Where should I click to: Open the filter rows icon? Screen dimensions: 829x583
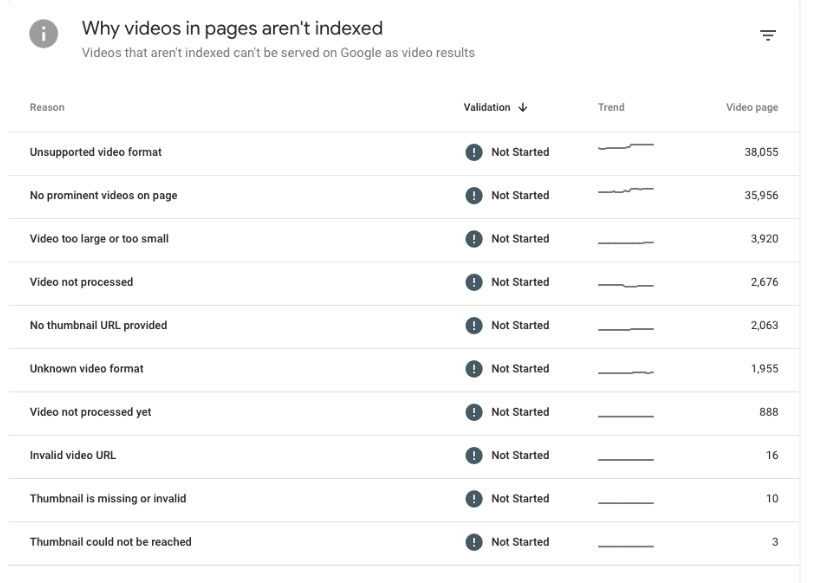768,35
